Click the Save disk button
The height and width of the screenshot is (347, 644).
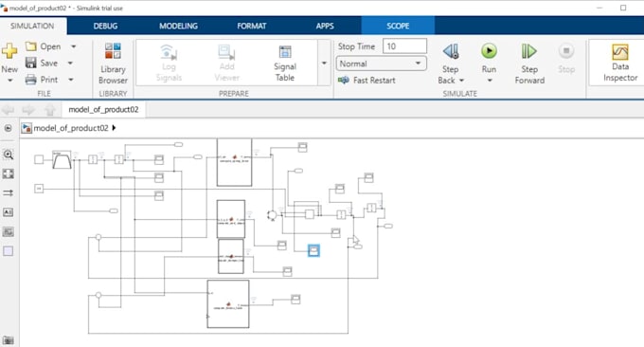tap(42, 63)
